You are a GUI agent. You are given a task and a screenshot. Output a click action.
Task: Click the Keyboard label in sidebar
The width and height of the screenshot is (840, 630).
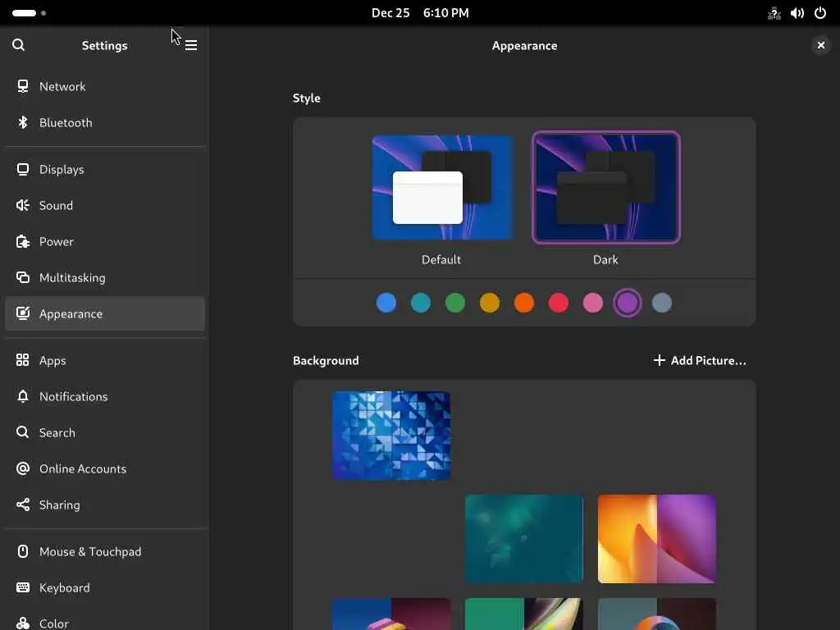tap(64, 587)
